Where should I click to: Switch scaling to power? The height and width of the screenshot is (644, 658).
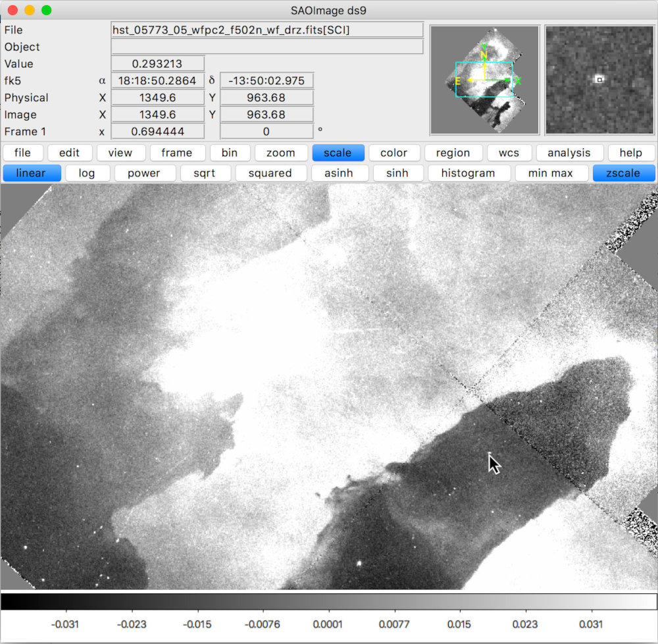[144, 173]
